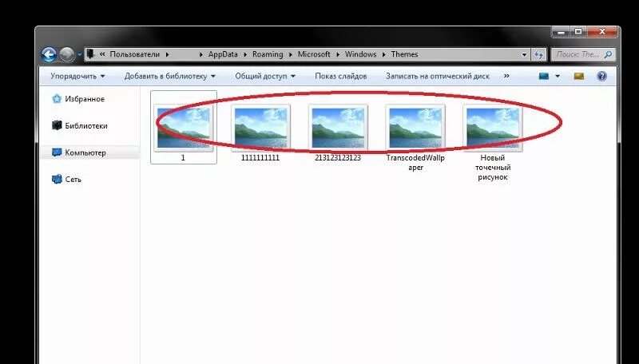
Task: Click the drive icon in the address bar
Action: tap(90, 53)
